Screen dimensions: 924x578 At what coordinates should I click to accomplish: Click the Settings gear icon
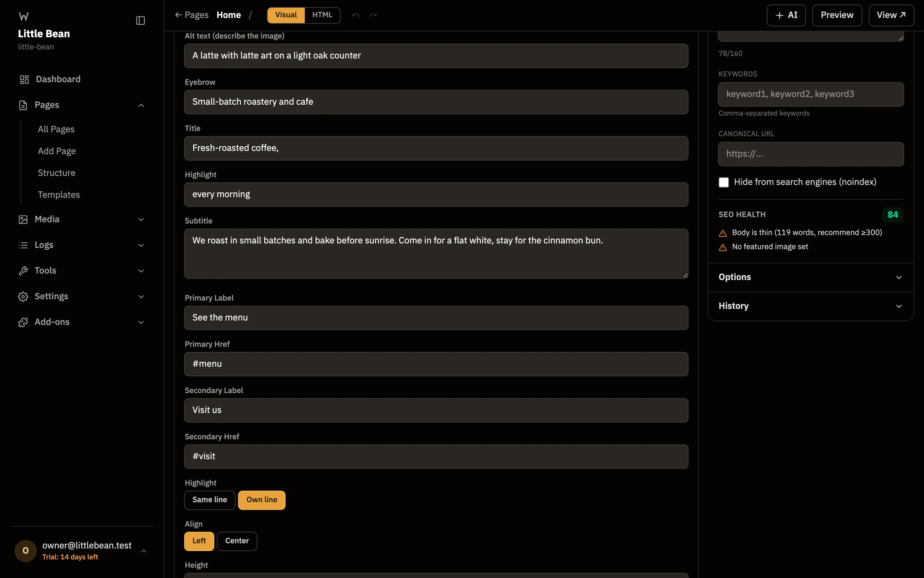[x=23, y=297]
